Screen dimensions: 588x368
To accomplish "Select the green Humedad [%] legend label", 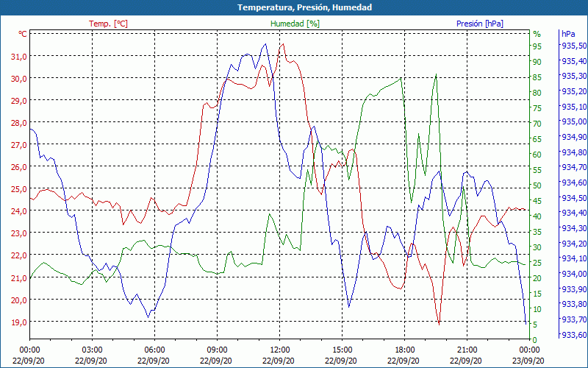I will pyautogui.click(x=295, y=24).
